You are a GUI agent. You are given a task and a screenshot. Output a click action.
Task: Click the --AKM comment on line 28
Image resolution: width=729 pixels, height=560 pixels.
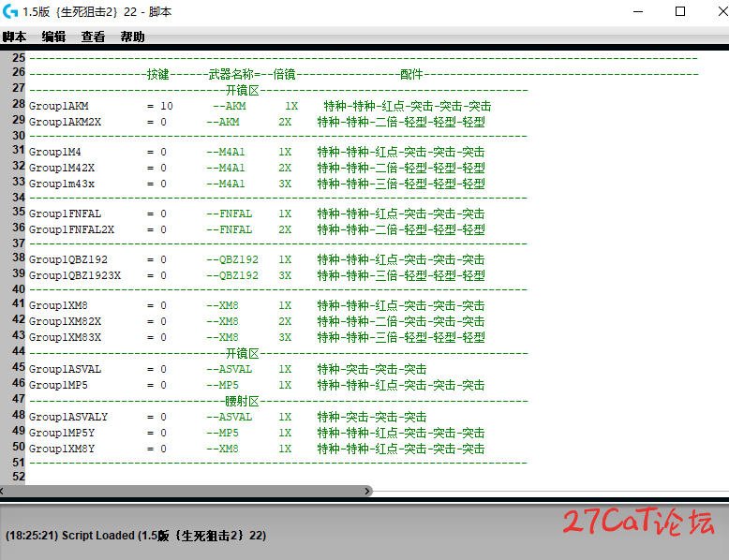[x=230, y=106]
